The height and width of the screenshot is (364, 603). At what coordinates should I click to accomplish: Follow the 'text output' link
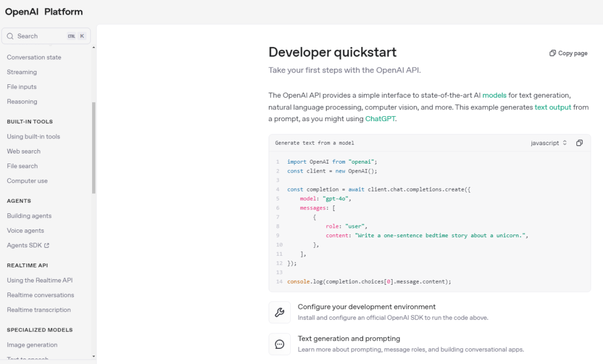(x=553, y=107)
